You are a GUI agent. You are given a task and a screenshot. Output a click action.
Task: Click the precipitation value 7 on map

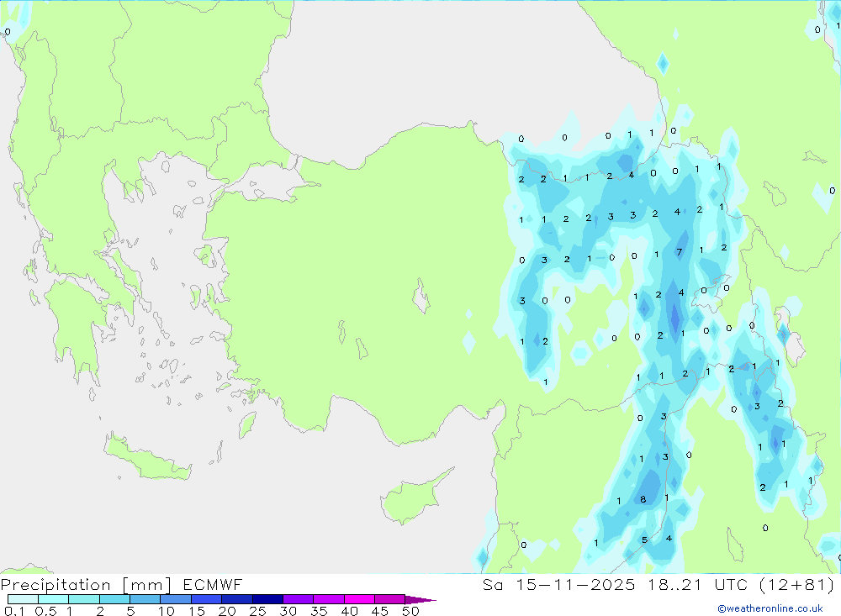(x=679, y=252)
